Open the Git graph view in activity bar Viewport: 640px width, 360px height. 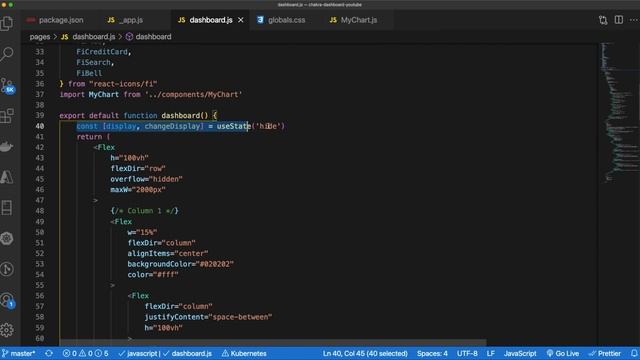coord(7,269)
